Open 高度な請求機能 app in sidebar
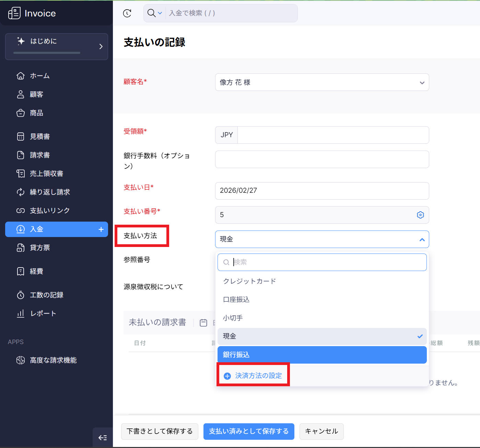 [53, 360]
